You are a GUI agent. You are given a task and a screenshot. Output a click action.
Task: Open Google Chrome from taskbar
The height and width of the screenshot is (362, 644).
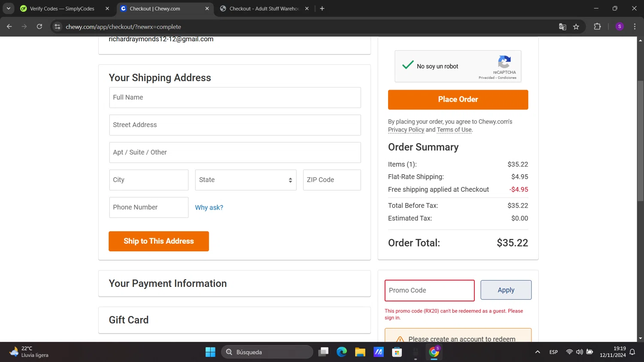point(434,352)
